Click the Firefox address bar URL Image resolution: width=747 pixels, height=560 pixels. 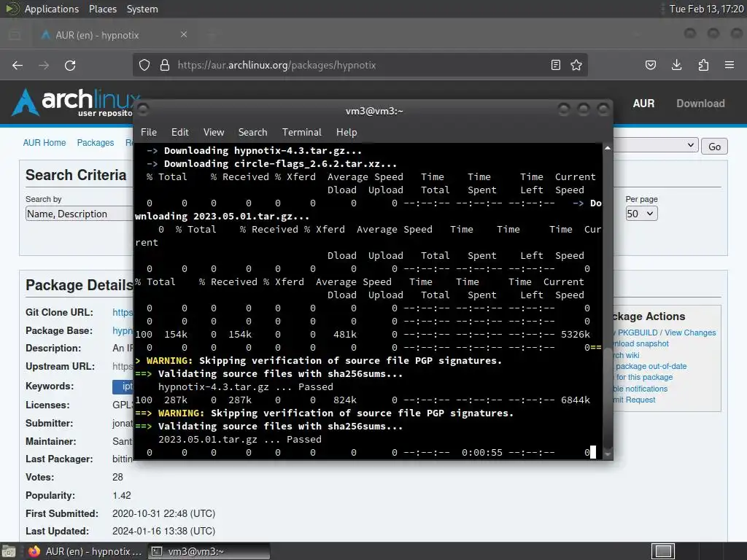point(276,65)
